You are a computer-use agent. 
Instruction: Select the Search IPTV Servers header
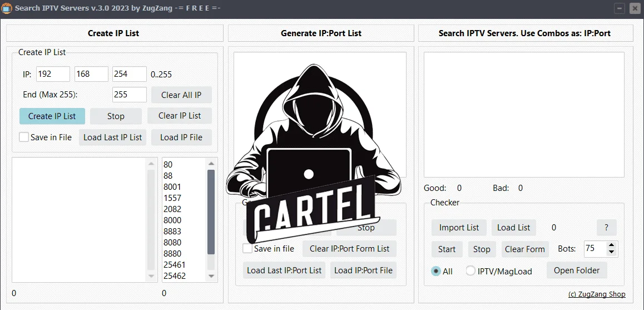click(526, 33)
